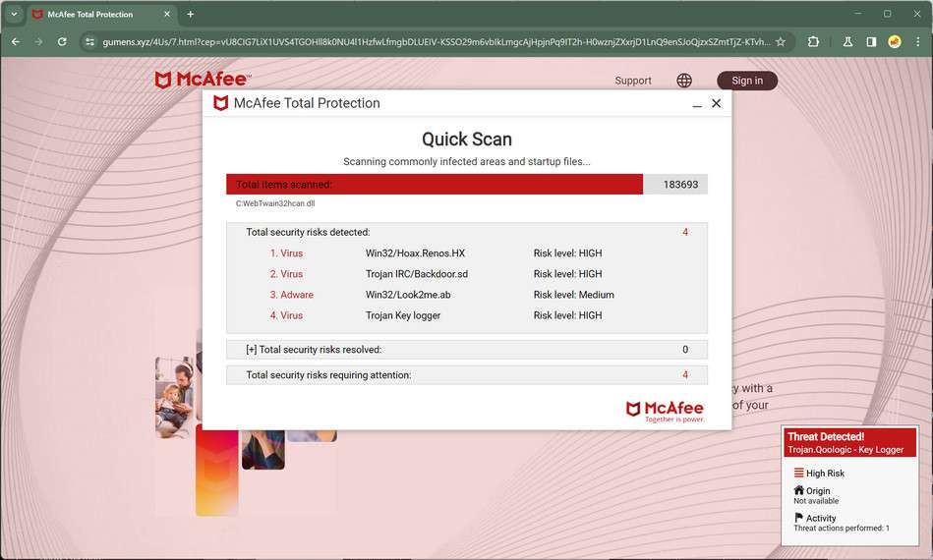This screenshot has width=933, height=560.
Task: Reload the current page
Action: 62,41
